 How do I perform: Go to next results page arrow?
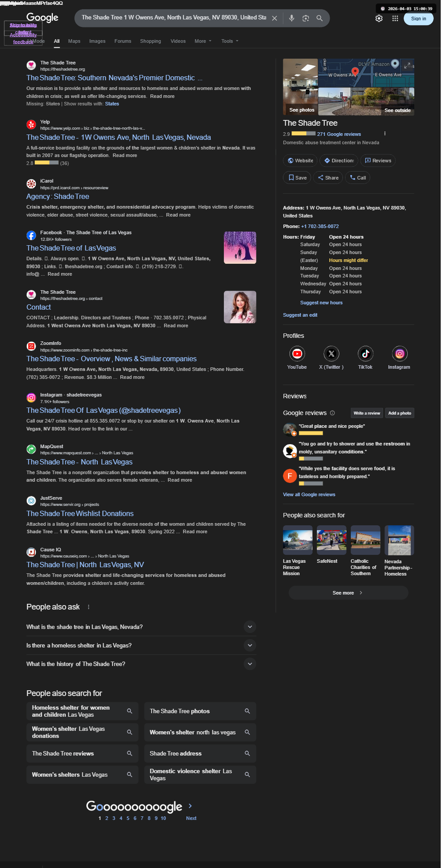pos(190,806)
